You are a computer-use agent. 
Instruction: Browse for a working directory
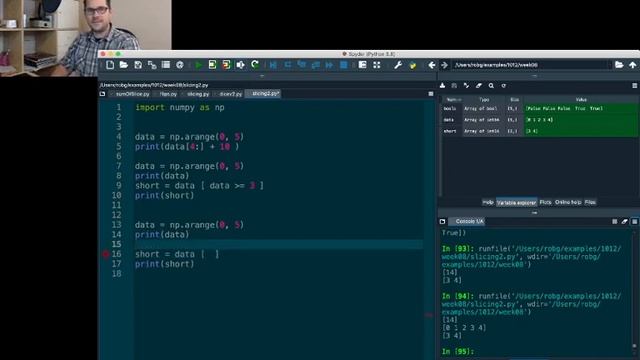(x=619, y=64)
